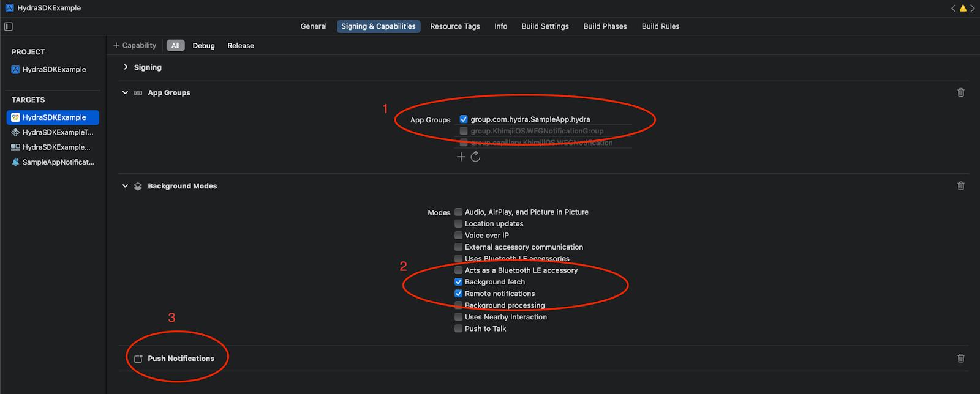Enable Voice over IP mode

[x=458, y=235]
